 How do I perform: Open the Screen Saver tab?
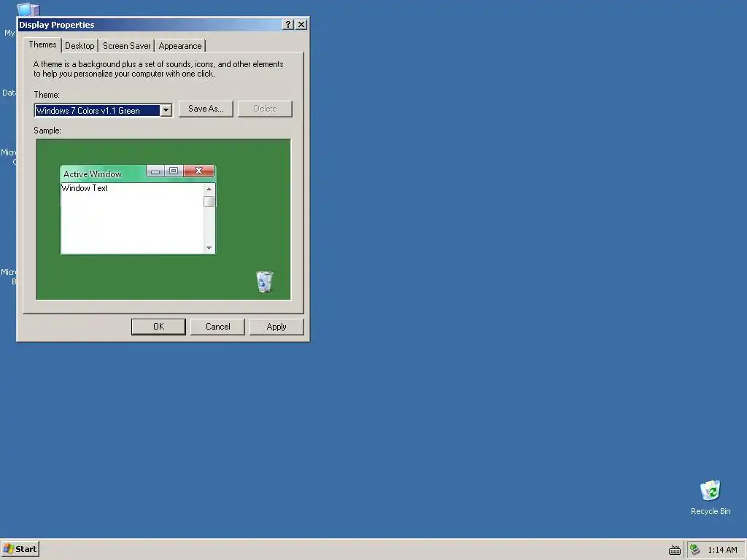pos(126,46)
